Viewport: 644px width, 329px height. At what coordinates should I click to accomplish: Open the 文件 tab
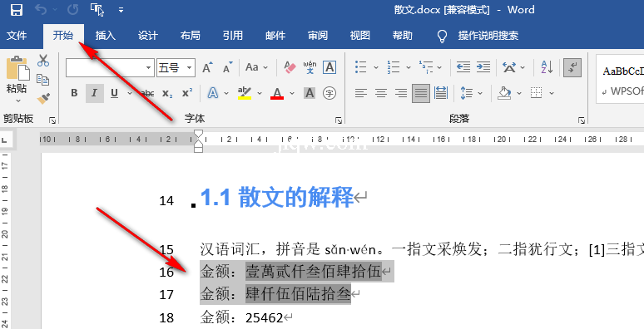pos(17,36)
